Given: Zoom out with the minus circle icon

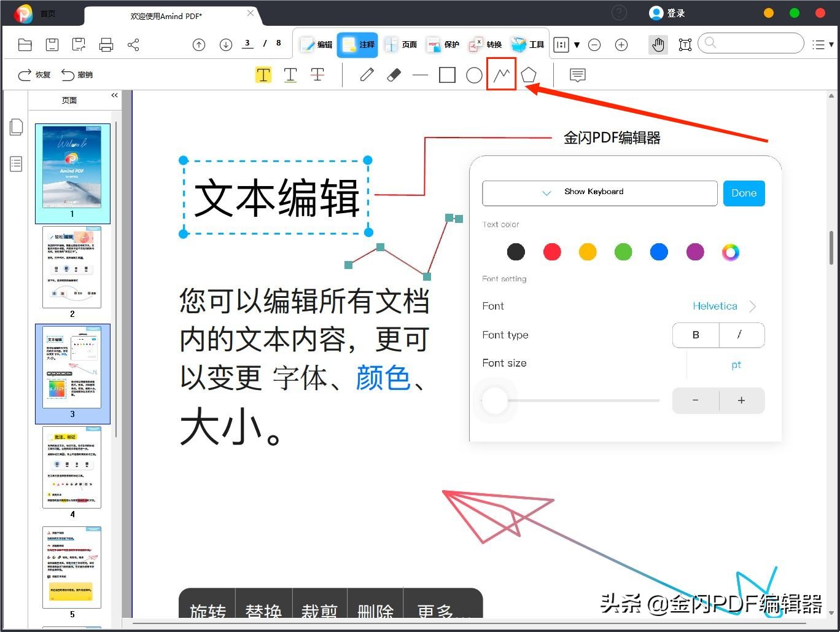Looking at the screenshot, I should [594, 44].
